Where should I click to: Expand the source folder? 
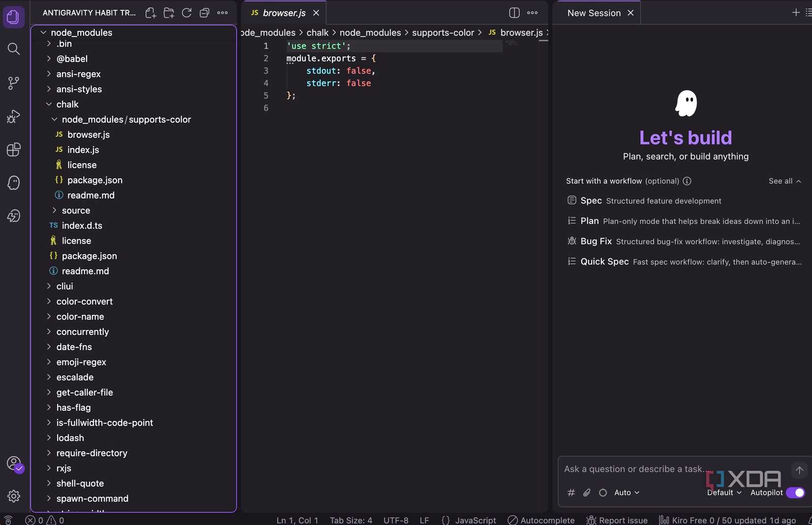pyautogui.click(x=133, y=210)
